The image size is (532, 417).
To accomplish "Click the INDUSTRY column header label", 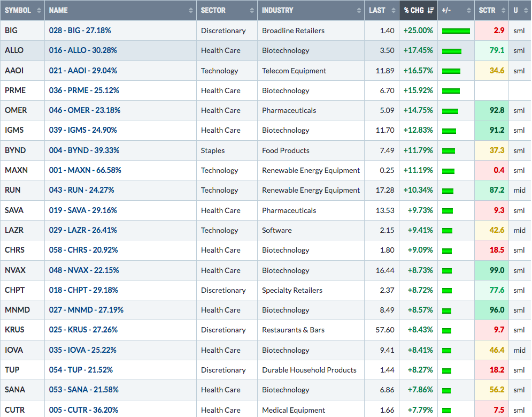I will 277,11.
